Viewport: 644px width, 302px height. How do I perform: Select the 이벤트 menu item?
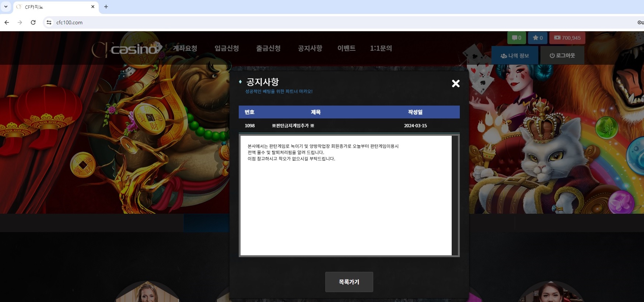(346, 48)
